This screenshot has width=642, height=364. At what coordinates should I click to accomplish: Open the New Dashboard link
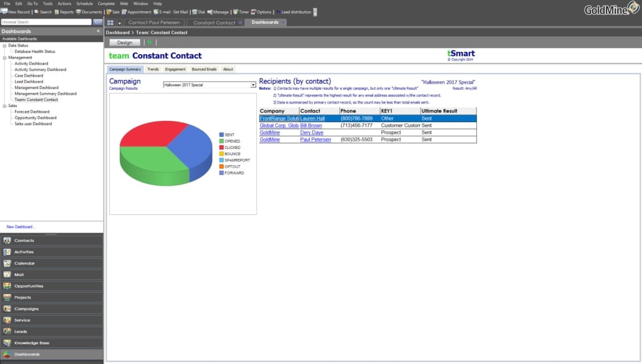(21, 227)
